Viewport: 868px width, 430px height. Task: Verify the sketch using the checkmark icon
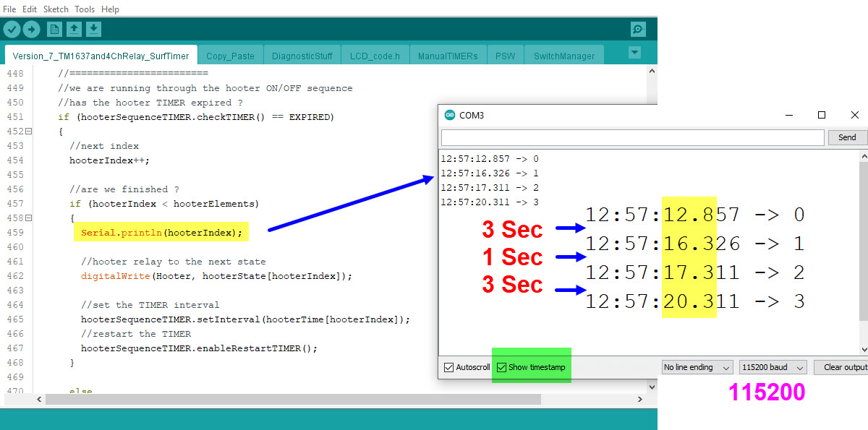click(x=12, y=29)
